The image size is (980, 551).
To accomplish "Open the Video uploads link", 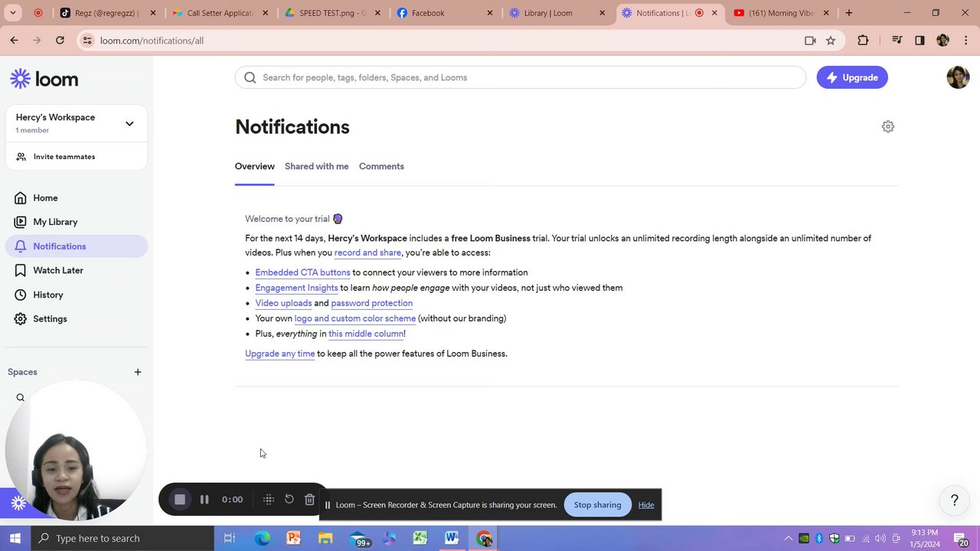I will [283, 303].
